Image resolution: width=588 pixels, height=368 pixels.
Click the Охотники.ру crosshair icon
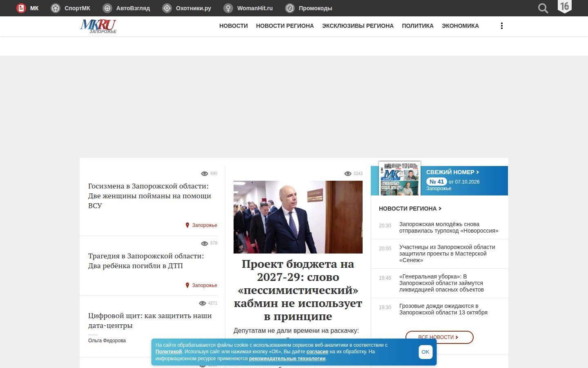[x=167, y=8]
